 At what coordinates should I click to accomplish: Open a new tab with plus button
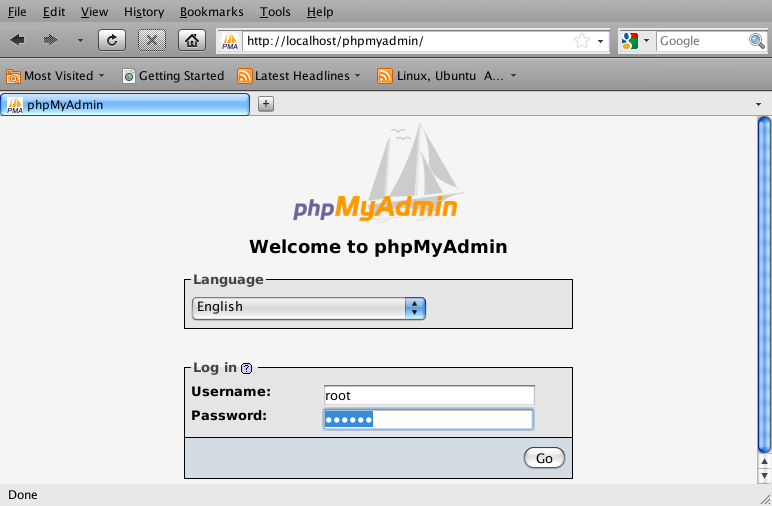click(x=266, y=104)
